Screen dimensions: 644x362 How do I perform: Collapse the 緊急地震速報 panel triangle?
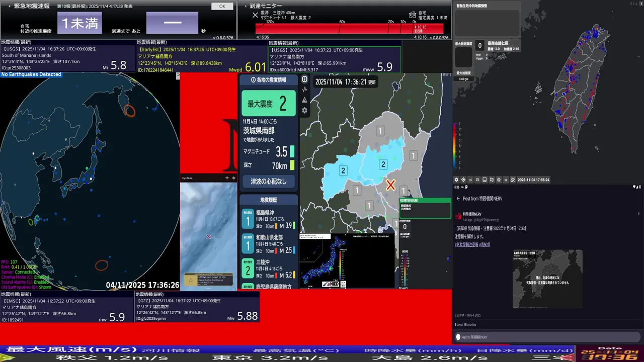(x=9, y=7)
